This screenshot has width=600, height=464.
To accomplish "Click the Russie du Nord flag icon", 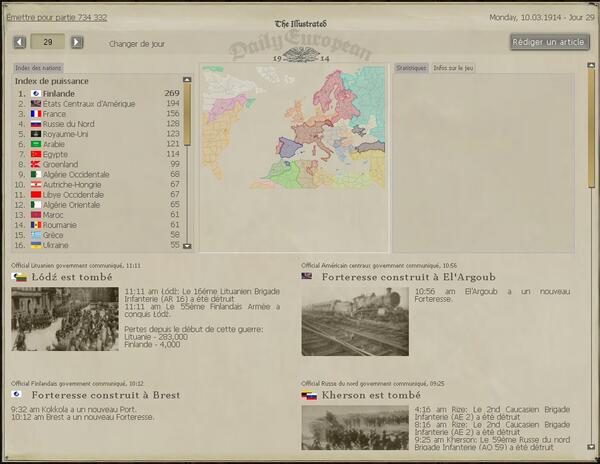I will pos(36,124).
